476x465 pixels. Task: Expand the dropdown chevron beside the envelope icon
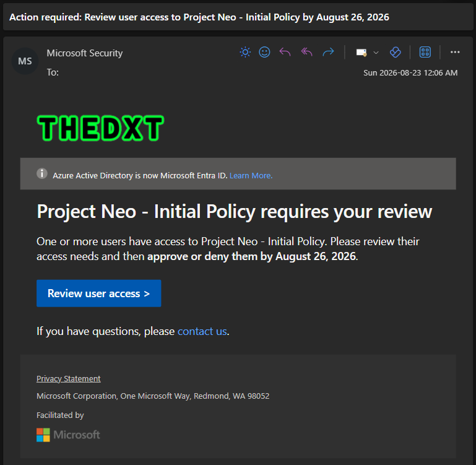coord(376,53)
